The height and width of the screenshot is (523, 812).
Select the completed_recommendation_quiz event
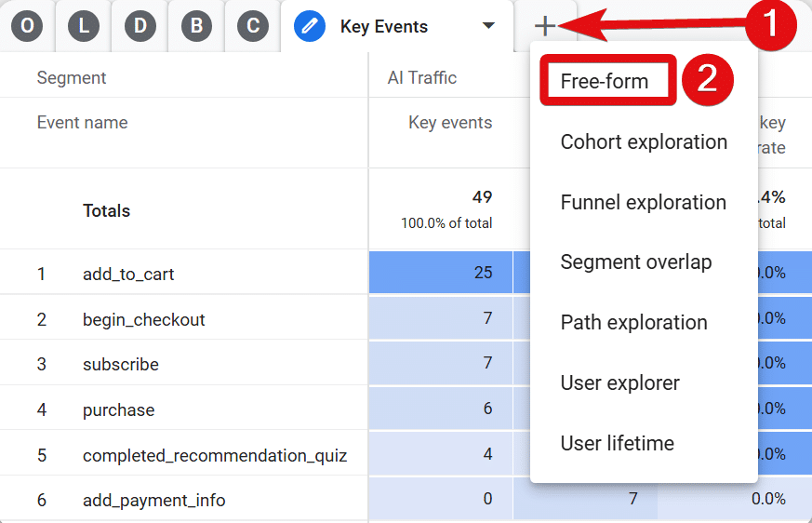click(215, 456)
